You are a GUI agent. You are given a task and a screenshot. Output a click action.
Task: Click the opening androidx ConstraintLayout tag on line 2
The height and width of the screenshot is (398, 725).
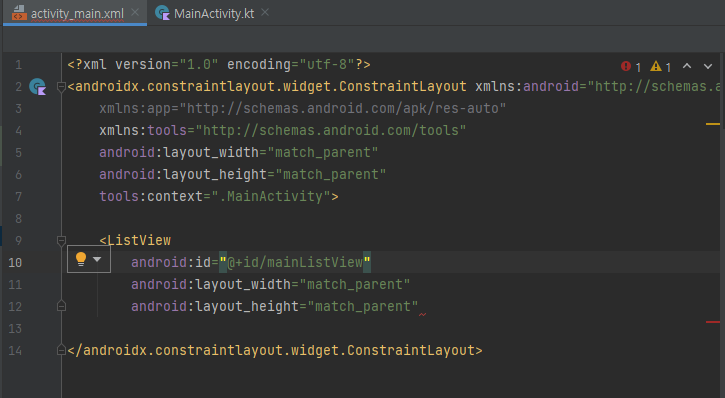267,86
